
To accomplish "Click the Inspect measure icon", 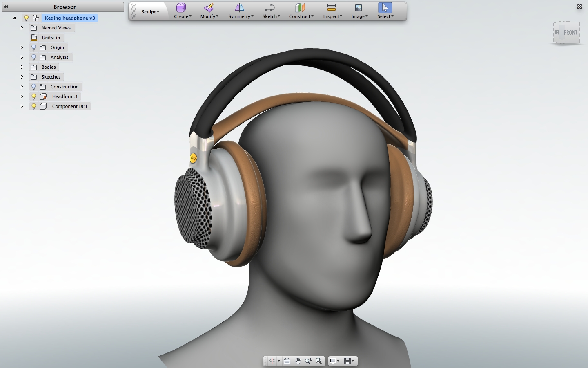I will [331, 8].
